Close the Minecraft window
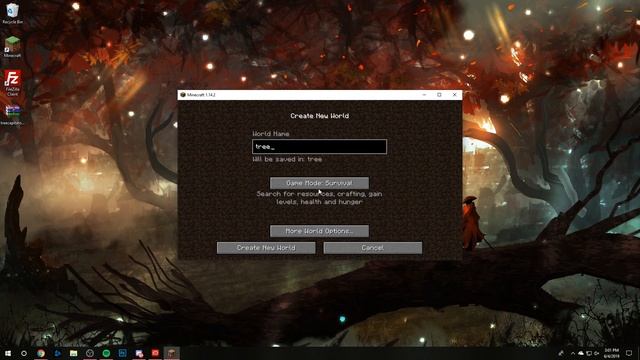The image size is (640, 360). (x=454, y=95)
